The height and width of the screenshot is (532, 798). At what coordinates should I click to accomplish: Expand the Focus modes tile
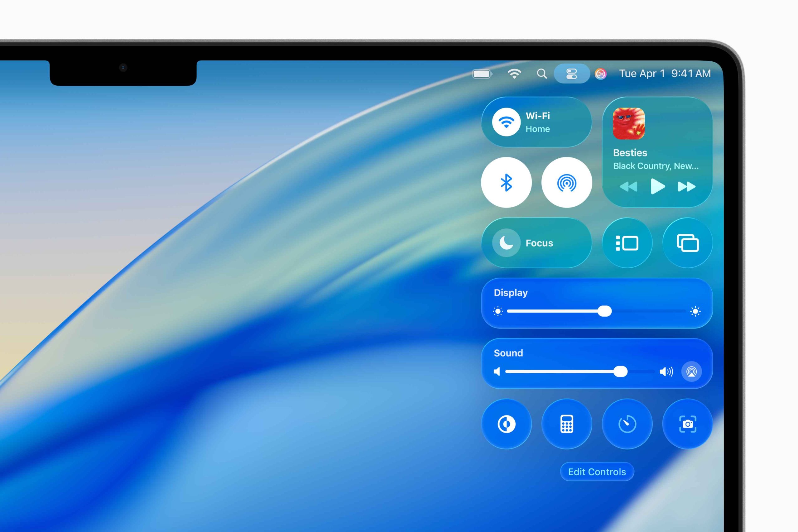tap(540, 243)
